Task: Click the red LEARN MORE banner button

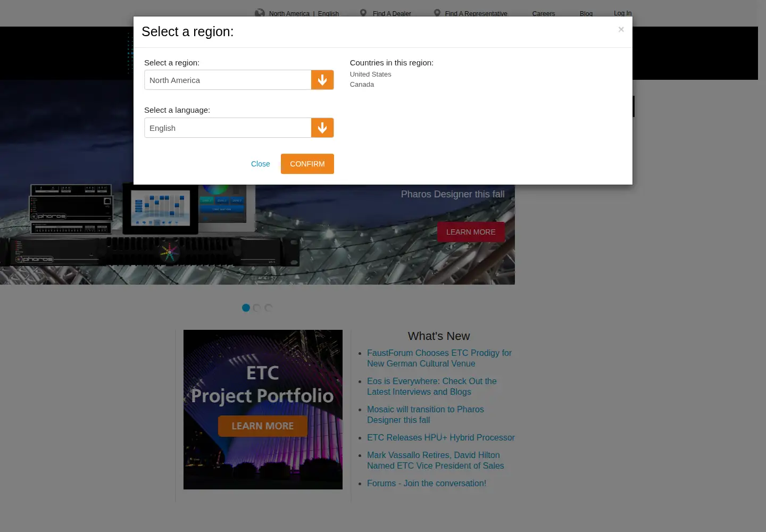Action: click(471, 232)
